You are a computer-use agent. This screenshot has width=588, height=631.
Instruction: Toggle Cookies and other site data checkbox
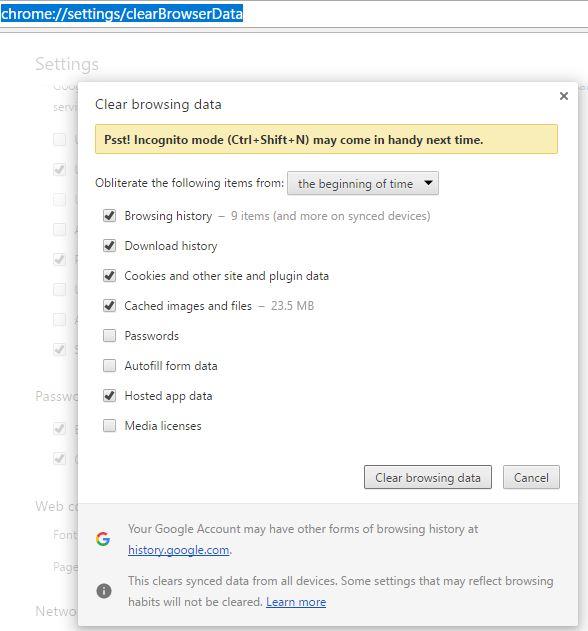click(x=109, y=276)
